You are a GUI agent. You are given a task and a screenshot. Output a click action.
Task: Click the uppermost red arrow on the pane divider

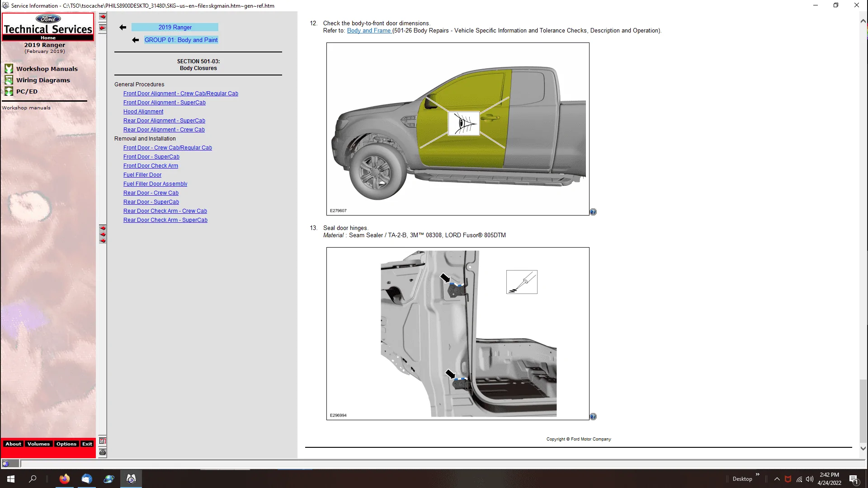[103, 17]
